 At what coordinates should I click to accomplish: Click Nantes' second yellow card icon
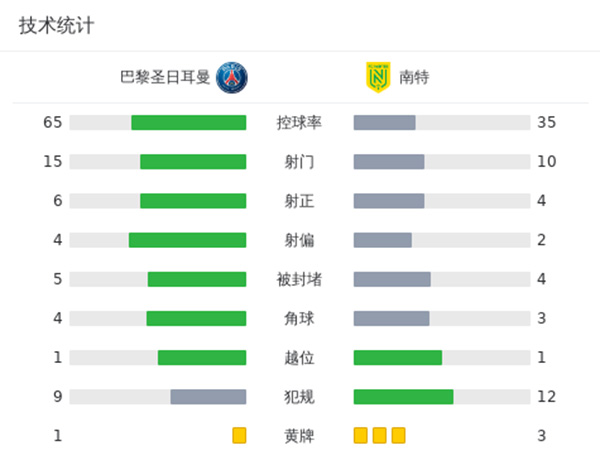point(380,435)
